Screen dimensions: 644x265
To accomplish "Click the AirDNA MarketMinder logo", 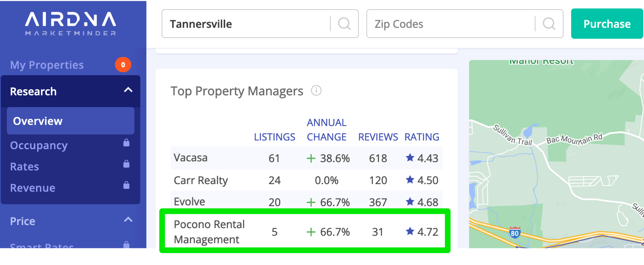I will [x=71, y=24].
